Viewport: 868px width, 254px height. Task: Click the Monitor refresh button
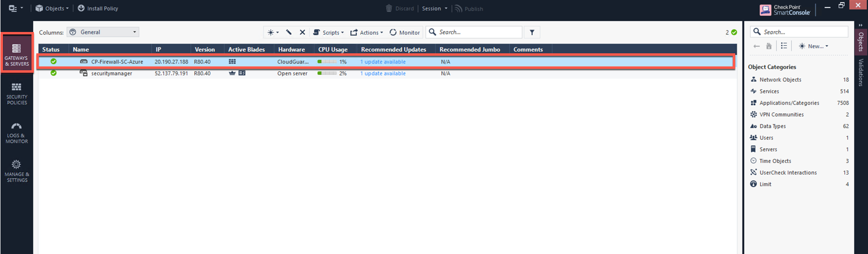pyautogui.click(x=405, y=32)
